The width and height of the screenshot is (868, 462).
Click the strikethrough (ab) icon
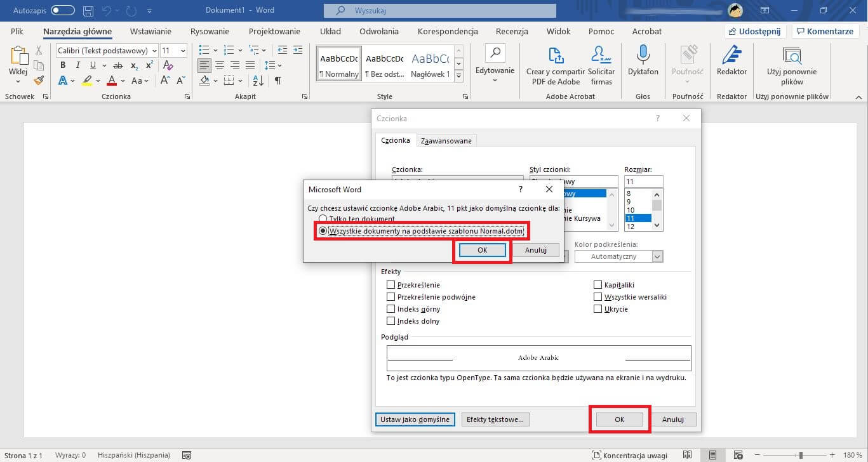pos(118,65)
